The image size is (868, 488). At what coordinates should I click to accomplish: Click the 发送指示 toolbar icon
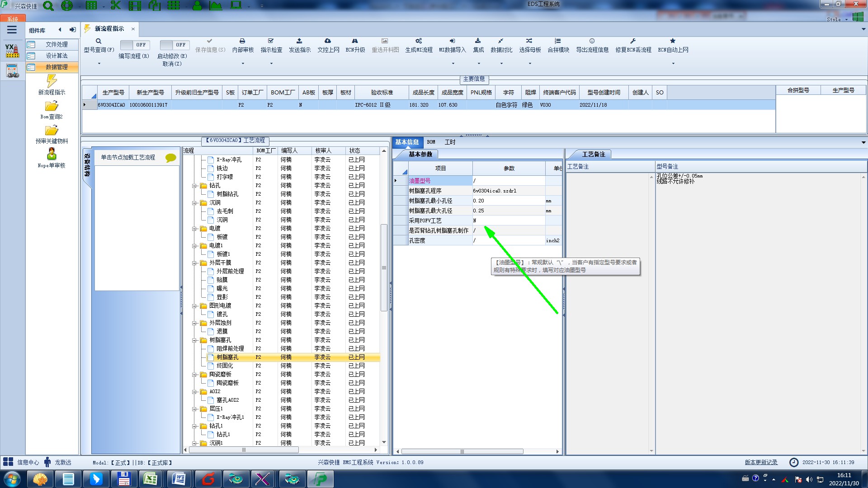click(299, 41)
